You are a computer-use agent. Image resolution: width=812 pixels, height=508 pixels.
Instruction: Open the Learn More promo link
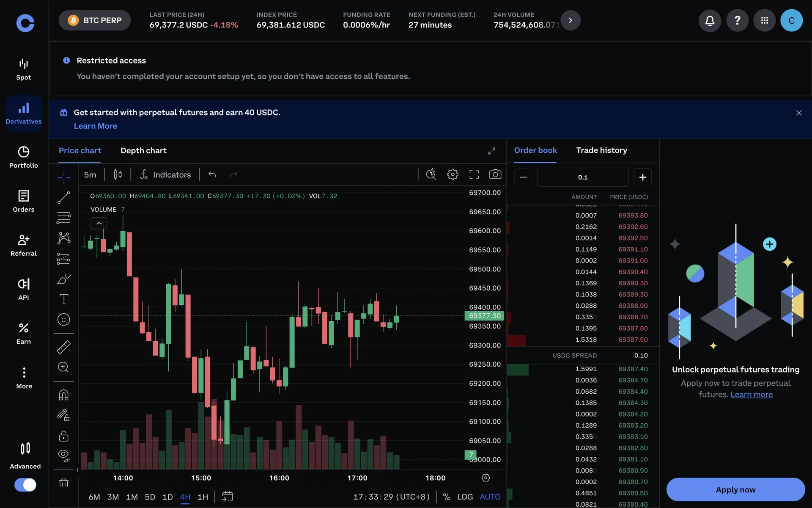click(96, 126)
